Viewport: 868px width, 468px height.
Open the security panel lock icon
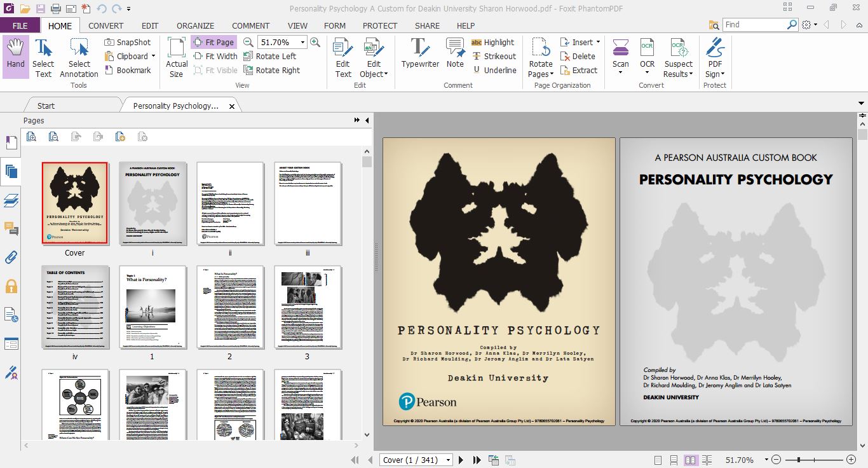coord(11,286)
